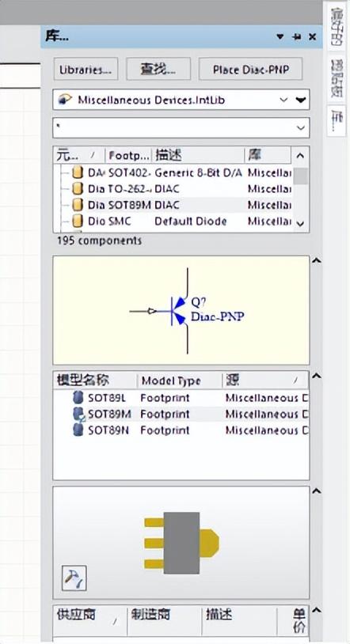Click the DA SOT402 D/A component icon
This screenshot has height=644, width=350.
77,173
